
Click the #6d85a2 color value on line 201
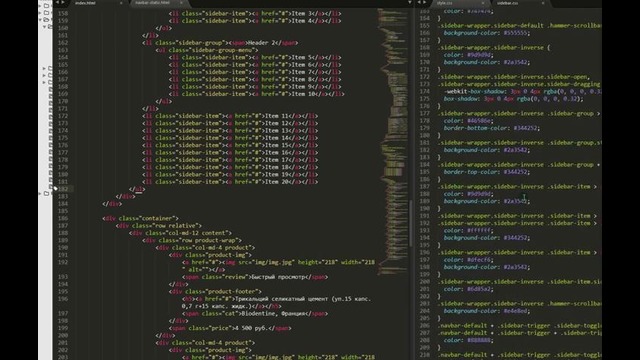[x=479, y=289]
